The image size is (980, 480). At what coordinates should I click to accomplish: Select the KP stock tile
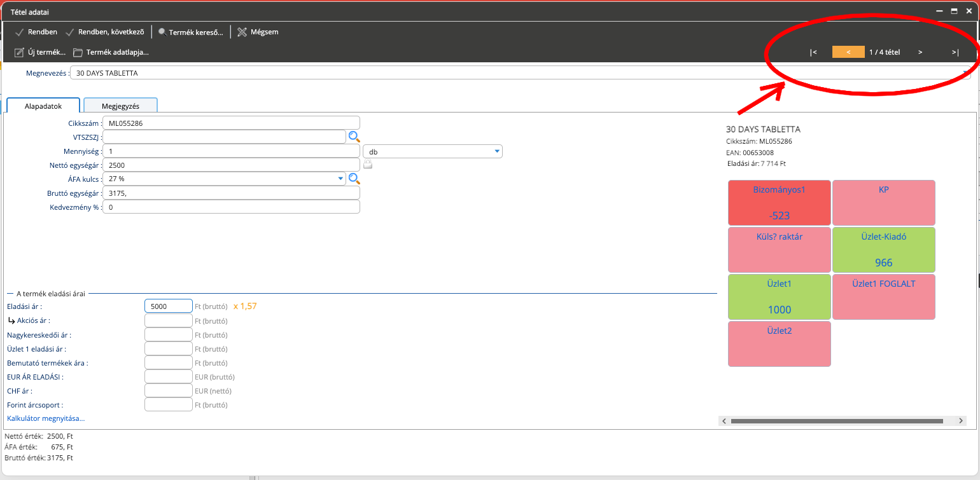point(884,202)
